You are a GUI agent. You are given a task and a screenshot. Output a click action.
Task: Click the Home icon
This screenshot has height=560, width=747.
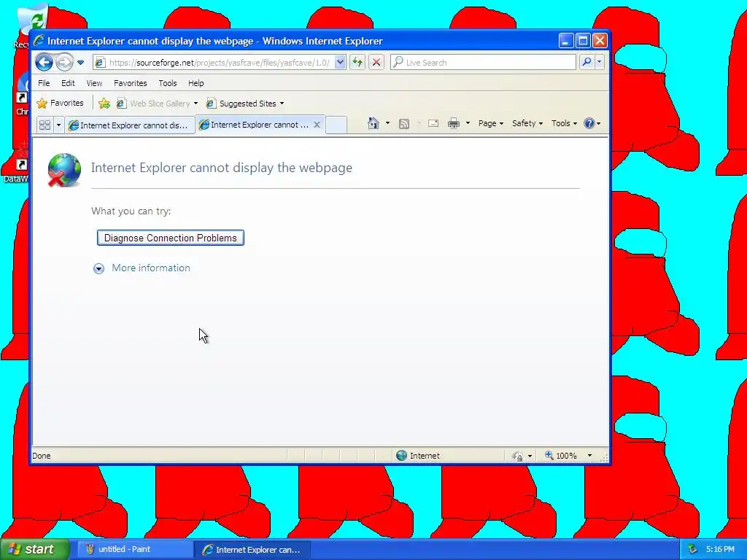(x=373, y=123)
